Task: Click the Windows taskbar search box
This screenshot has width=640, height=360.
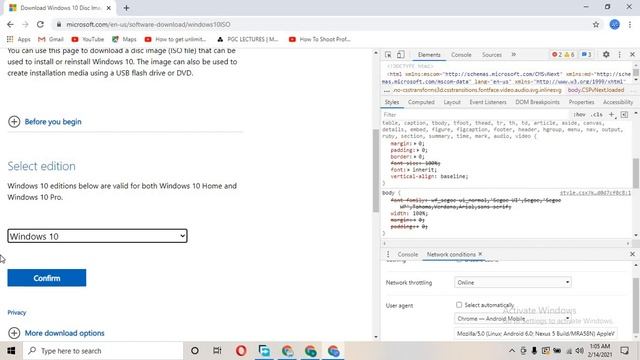Action: tap(103, 351)
